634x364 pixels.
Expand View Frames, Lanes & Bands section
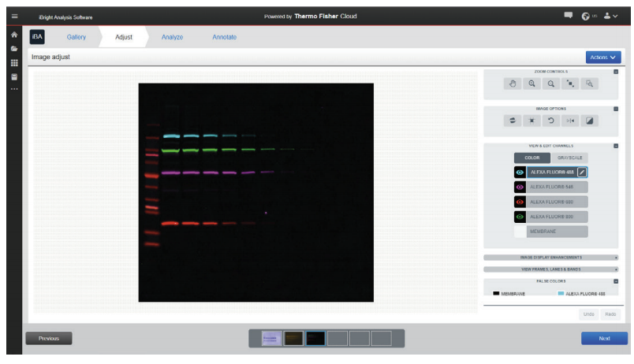coord(550,269)
